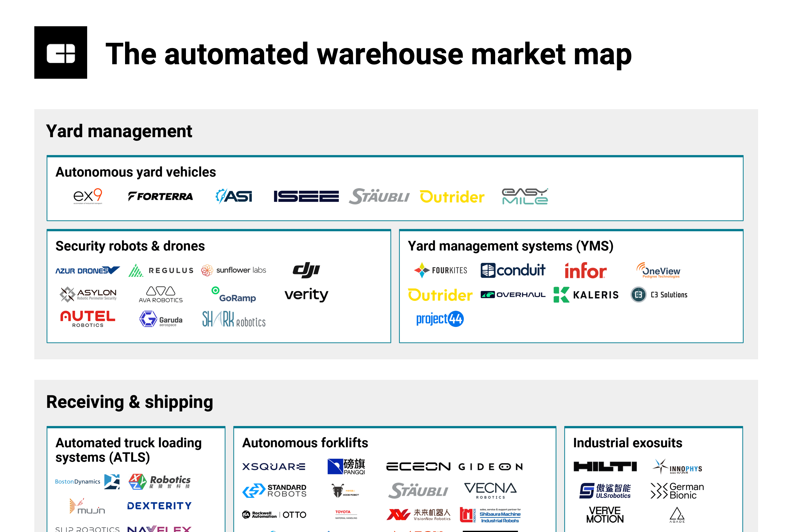Viewport: 789px width, 532px height.
Task: Open the FourKites logo
Action: [440, 270]
